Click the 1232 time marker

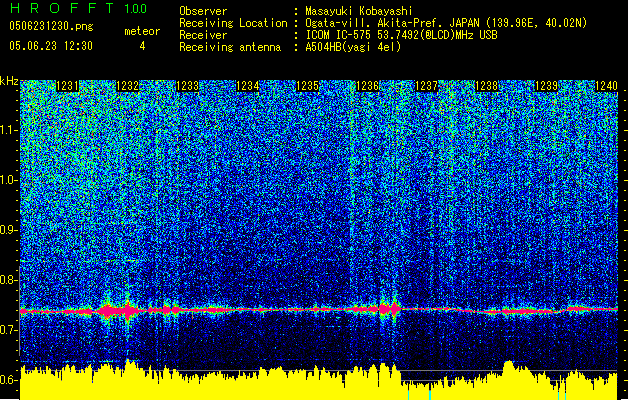[127, 86]
